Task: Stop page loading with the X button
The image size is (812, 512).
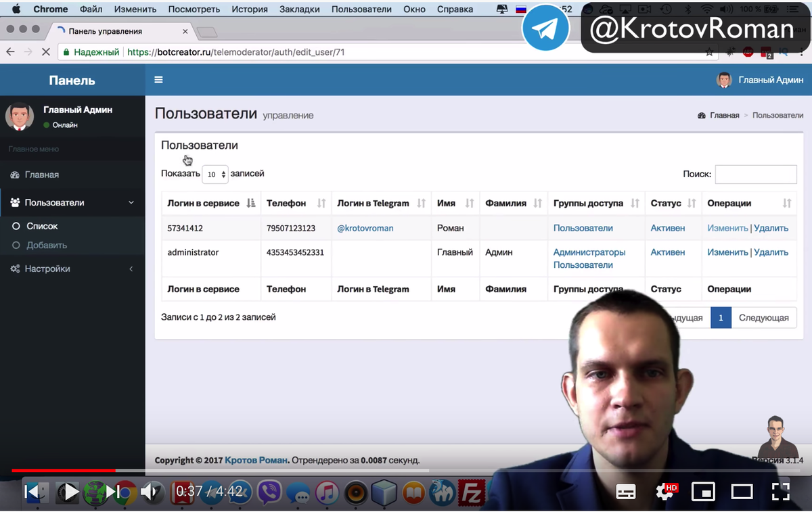Action: (46, 52)
